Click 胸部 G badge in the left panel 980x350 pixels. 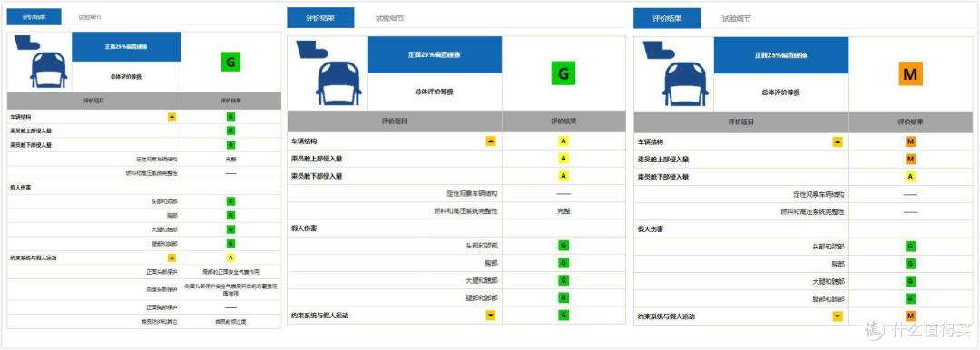click(230, 215)
